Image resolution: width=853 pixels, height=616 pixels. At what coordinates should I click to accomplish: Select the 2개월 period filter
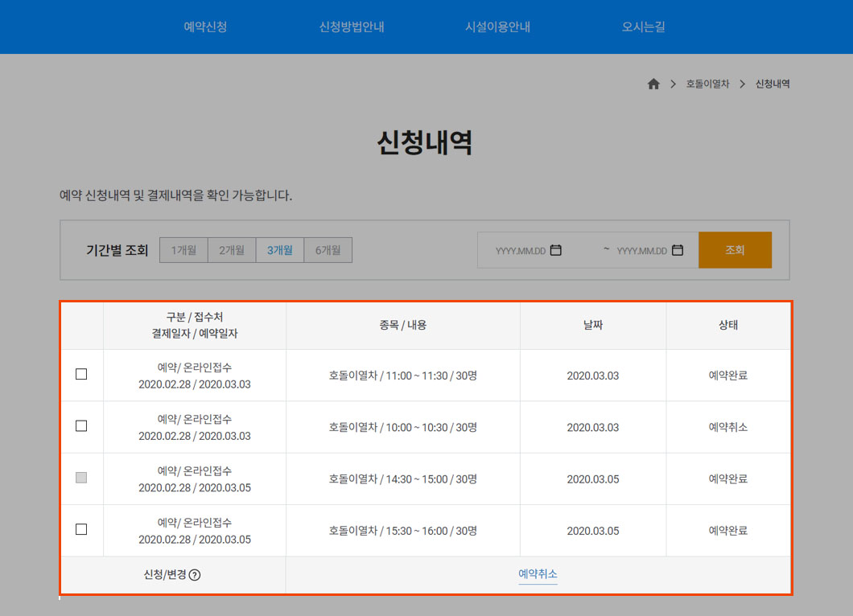click(x=232, y=250)
